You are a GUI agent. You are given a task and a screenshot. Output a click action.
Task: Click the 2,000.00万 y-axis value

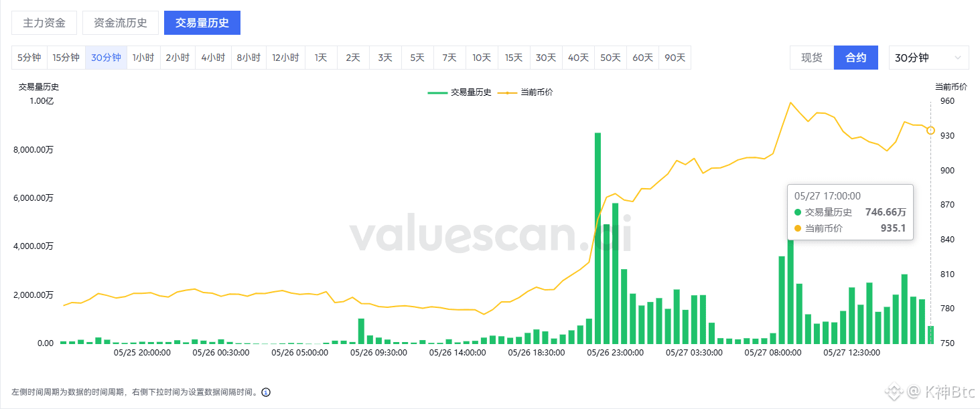click(x=33, y=295)
